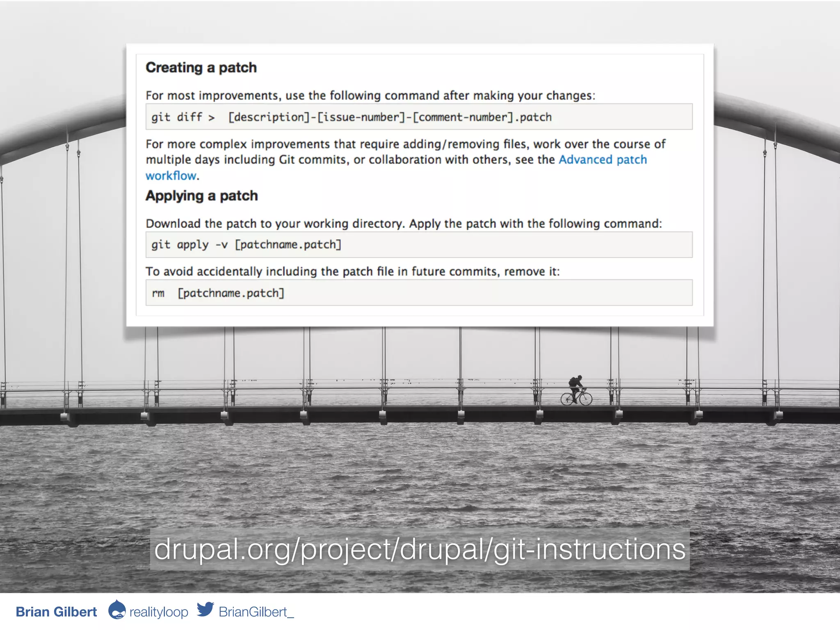Open the Advanced patch workflow link
The image size is (840, 630).
click(603, 160)
